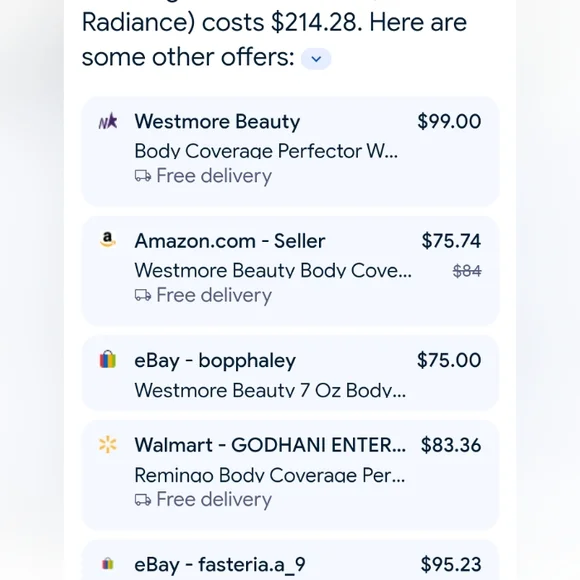The height and width of the screenshot is (580, 580).
Task: Click the eBay fasteria.a_9 bag icon
Action: click(108, 564)
